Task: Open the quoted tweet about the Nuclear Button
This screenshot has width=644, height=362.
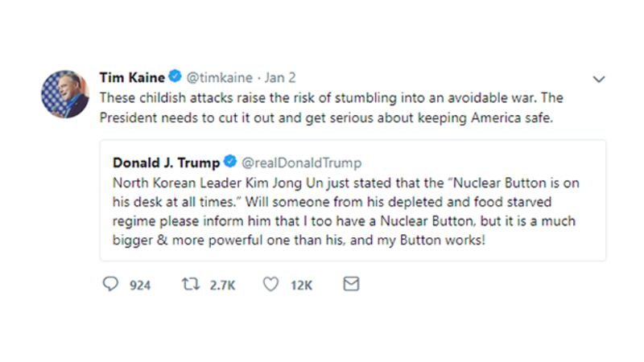Action: click(353, 201)
